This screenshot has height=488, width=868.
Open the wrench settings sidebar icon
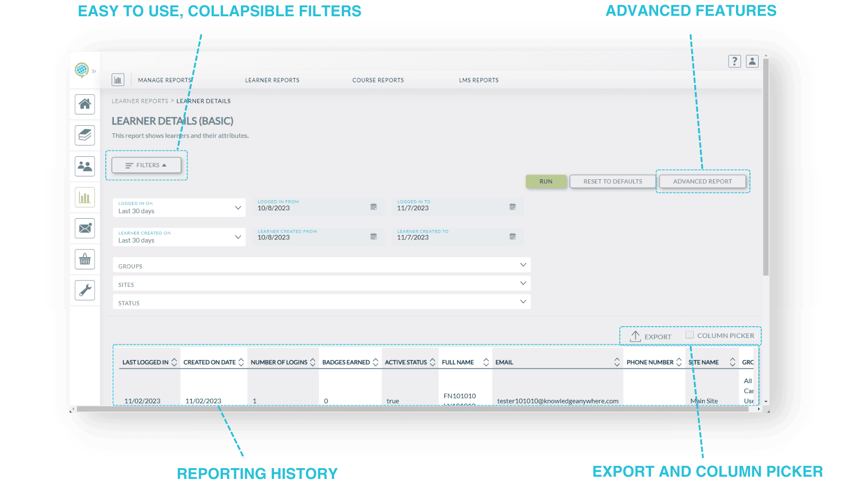point(84,290)
